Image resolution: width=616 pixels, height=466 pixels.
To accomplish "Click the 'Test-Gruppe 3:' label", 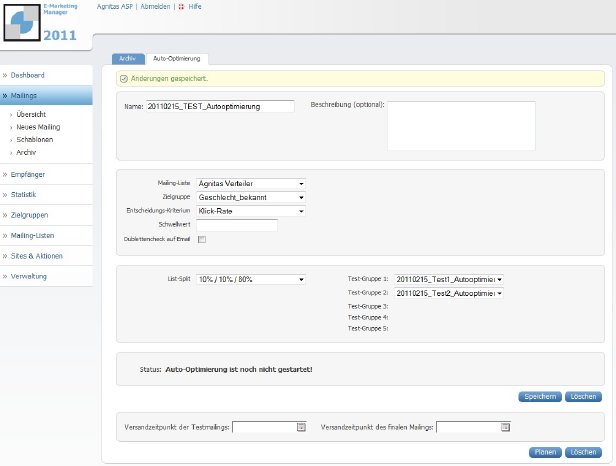I will point(368,306).
